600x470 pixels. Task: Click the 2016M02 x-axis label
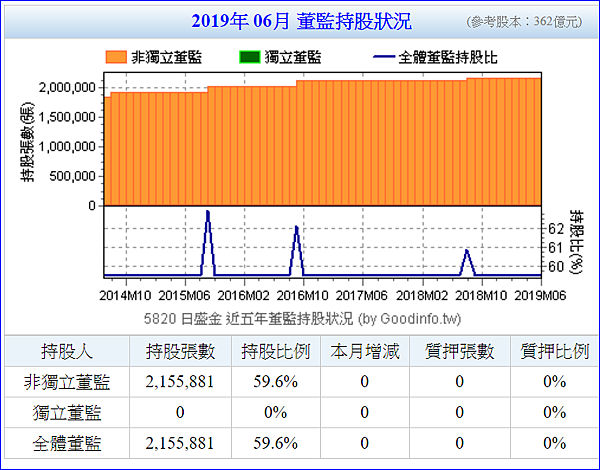point(244,295)
